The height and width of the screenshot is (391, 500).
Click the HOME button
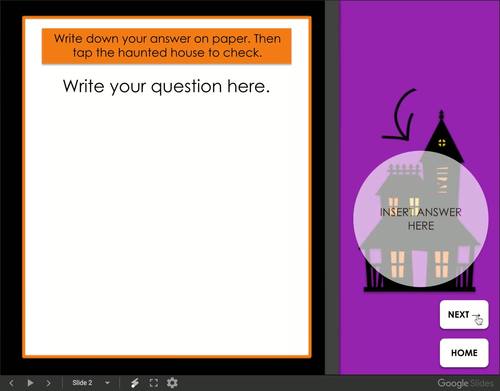pyautogui.click(x=464, y=353)
